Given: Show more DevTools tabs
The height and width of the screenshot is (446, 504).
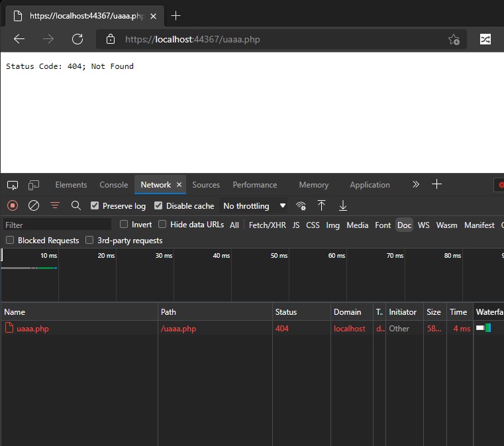Looking at the screenshot, I should [x=416, y=184].
